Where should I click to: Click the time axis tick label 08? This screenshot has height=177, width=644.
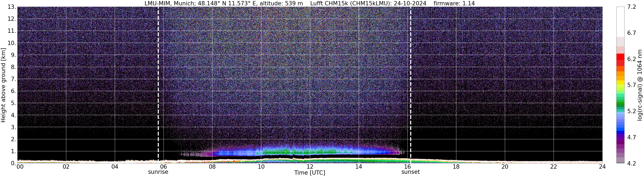coord(212,167)
